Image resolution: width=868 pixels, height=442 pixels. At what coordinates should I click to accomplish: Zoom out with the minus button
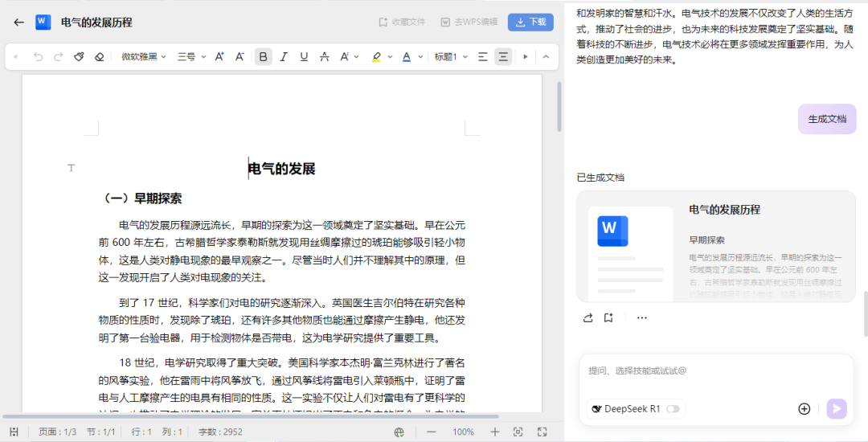tap(432, 432)
